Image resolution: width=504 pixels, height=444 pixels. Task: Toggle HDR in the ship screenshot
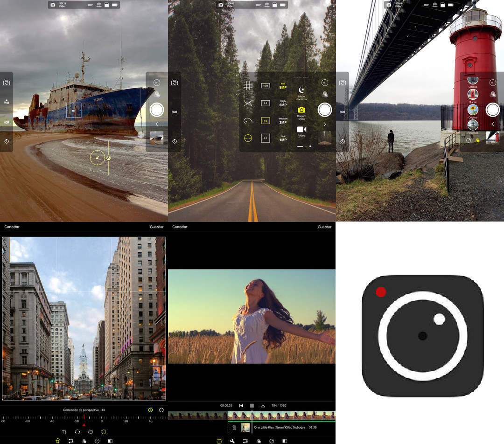tap(7, 122)
